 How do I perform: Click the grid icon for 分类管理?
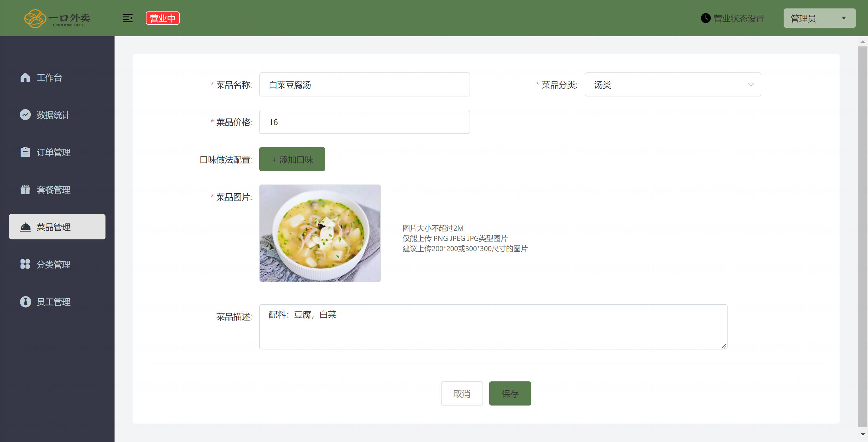pos(25,264)
